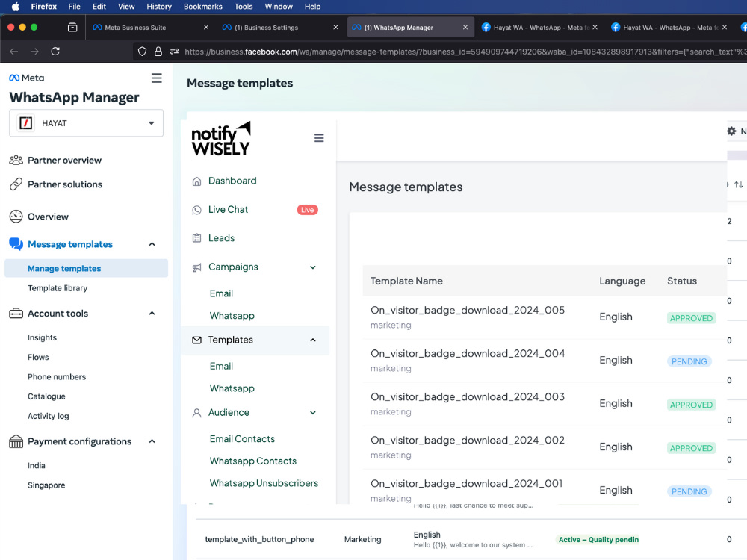
Task: Open the File menu
Action: [x=74, y=7]
